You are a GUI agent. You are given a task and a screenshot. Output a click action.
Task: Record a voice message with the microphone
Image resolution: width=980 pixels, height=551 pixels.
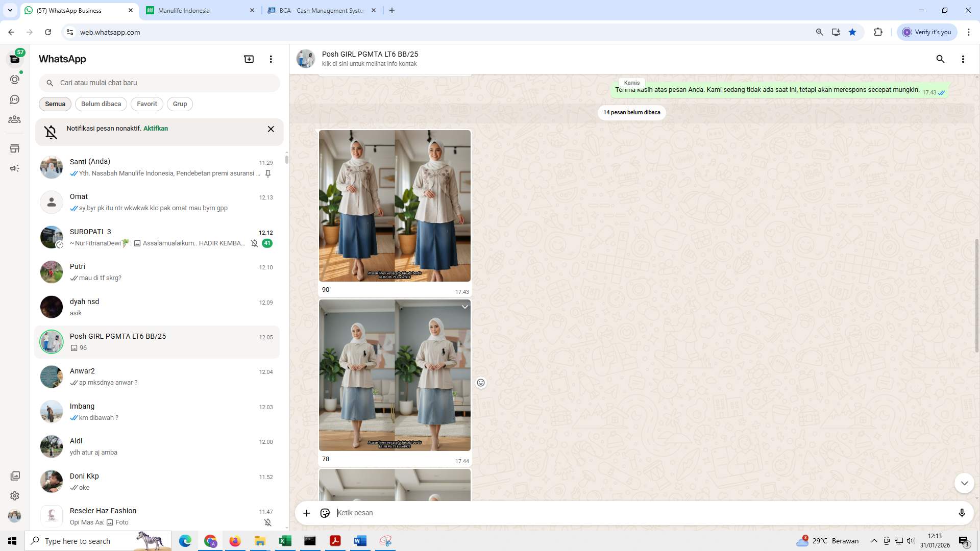962,513
